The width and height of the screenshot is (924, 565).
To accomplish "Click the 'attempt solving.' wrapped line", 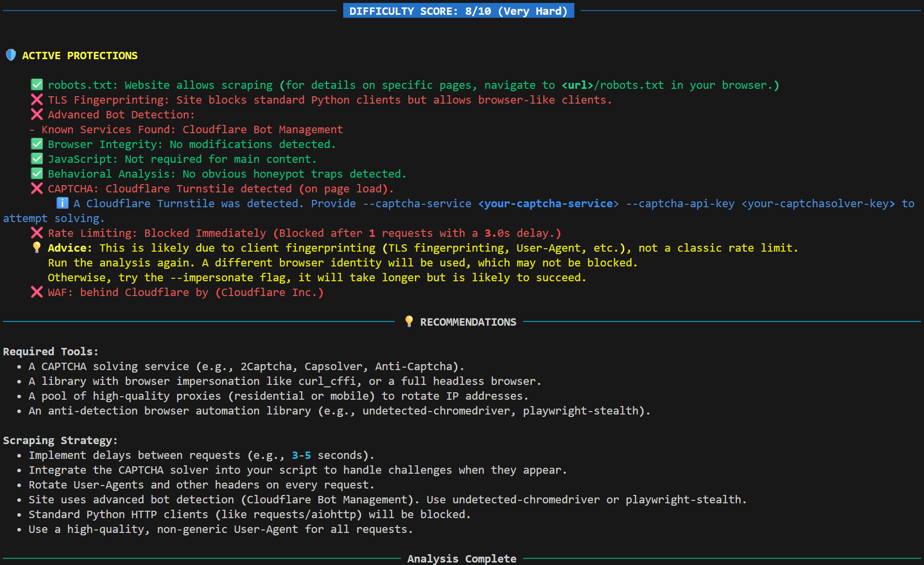I will (54, 219).
